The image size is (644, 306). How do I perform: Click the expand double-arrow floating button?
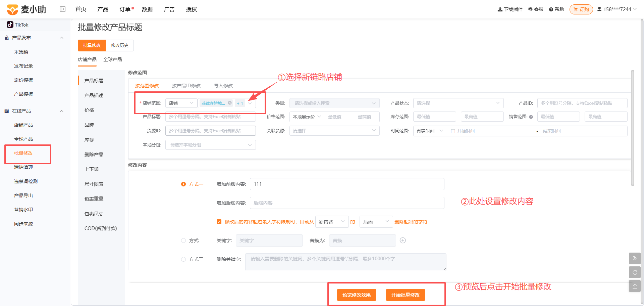[x=635, y=258]
